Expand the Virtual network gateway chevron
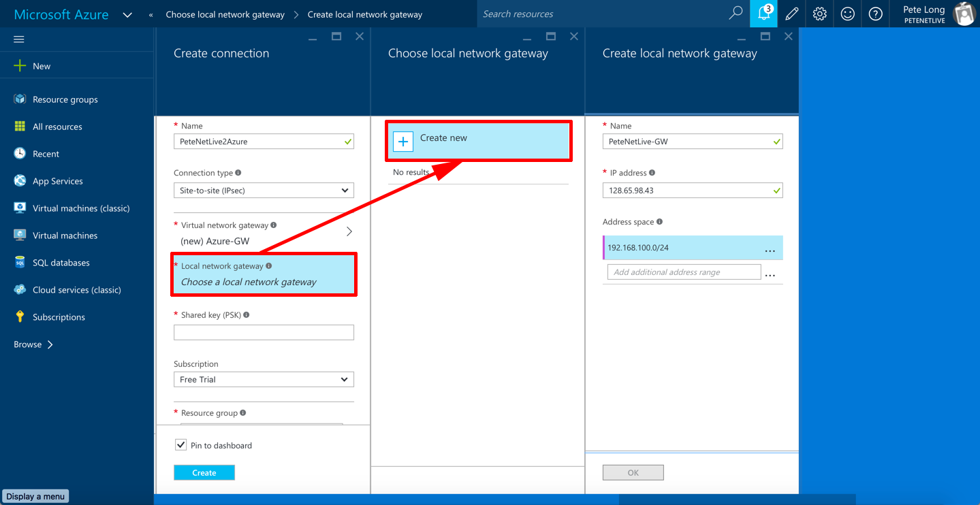The height and width of the screenshot is (505, 980). pyautogui.click(x=349, y=231)
